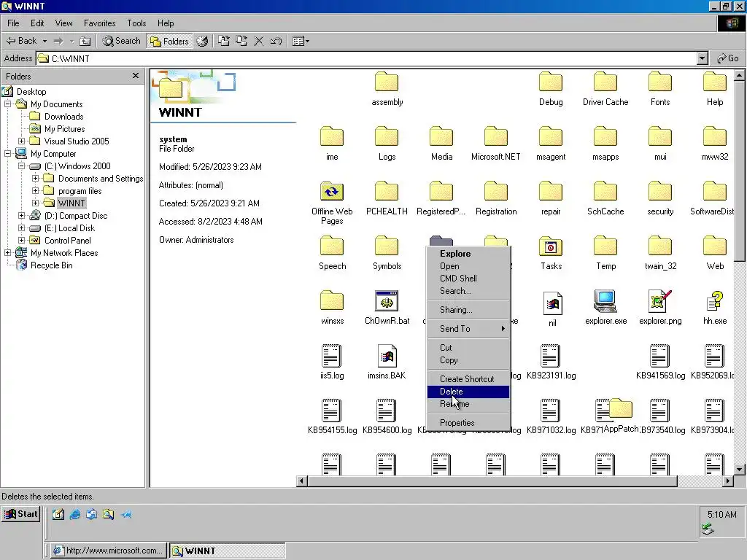This screenshot has height=560, width=747.
Task: Click the Forward arrow toolbar icon
Action: [58, 42]
